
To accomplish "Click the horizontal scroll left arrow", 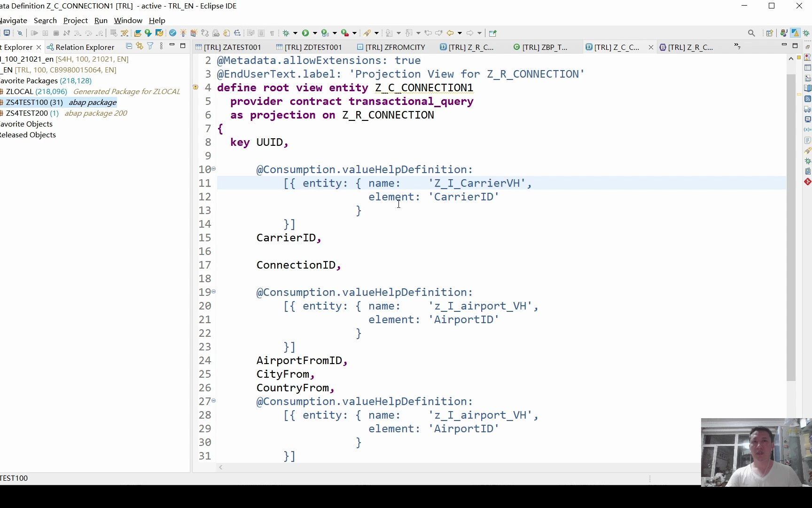I will point(221,467).
